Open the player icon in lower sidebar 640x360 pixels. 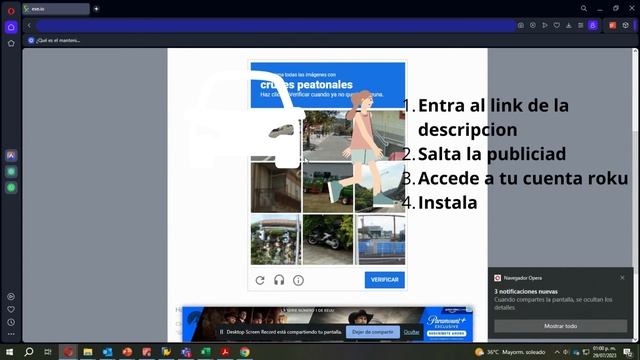click(11, 297)
